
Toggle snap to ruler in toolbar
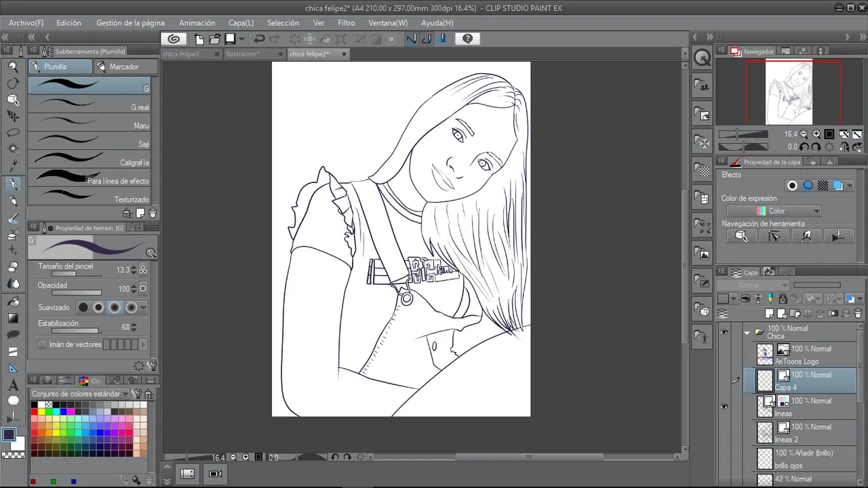(x=410, y=39)
